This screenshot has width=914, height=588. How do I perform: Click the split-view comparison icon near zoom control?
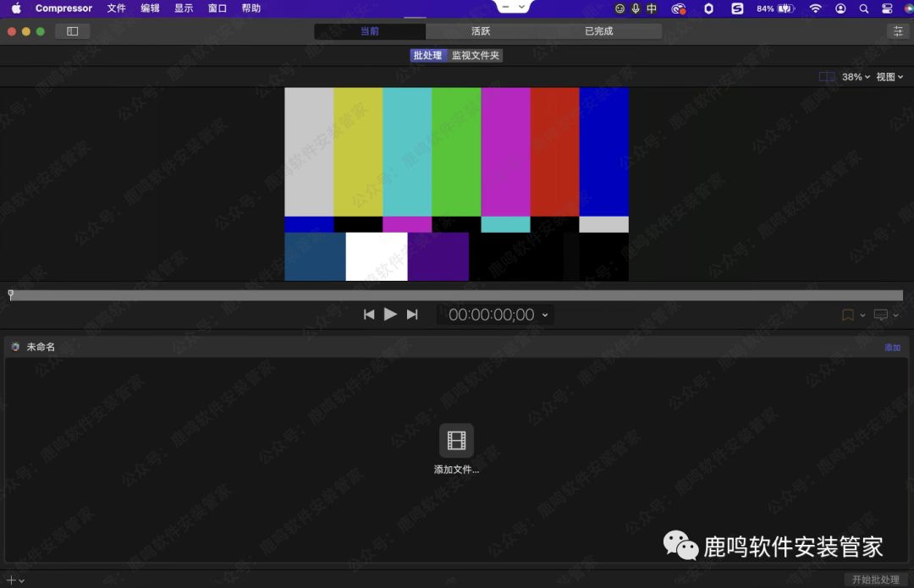pos(826,76)
